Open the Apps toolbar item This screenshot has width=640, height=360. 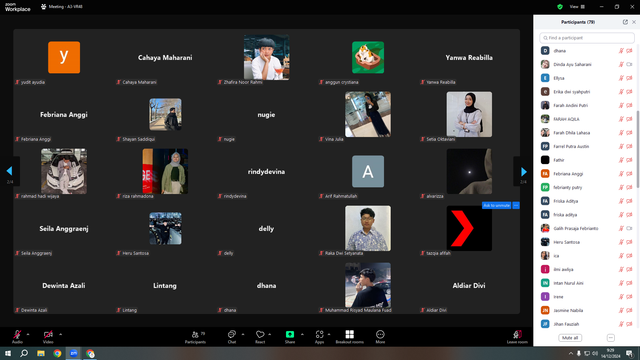point(320,337)
